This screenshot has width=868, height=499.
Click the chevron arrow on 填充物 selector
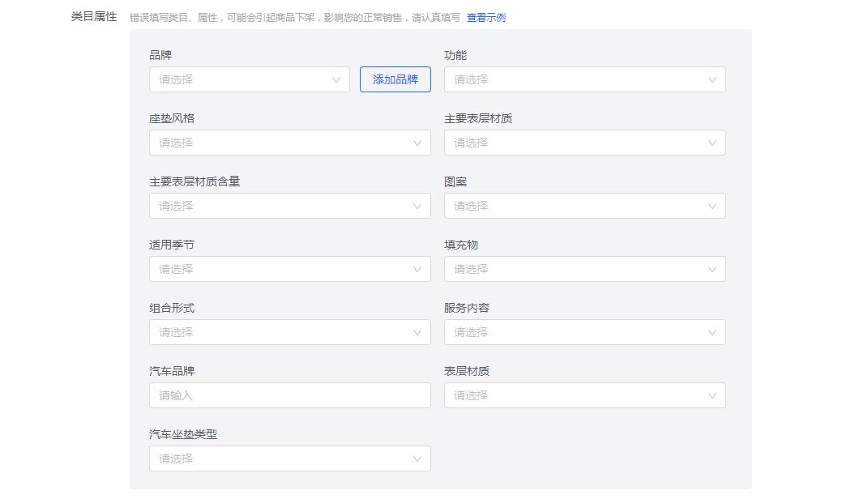point(712,269)
